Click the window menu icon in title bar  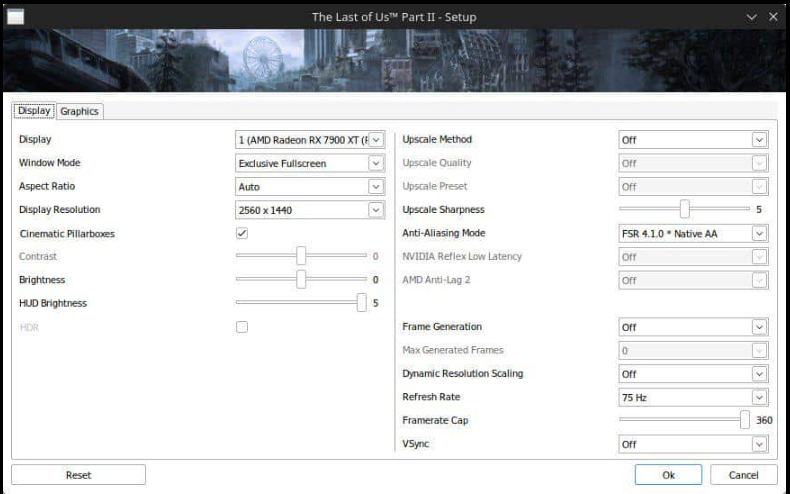pos(15,17)
